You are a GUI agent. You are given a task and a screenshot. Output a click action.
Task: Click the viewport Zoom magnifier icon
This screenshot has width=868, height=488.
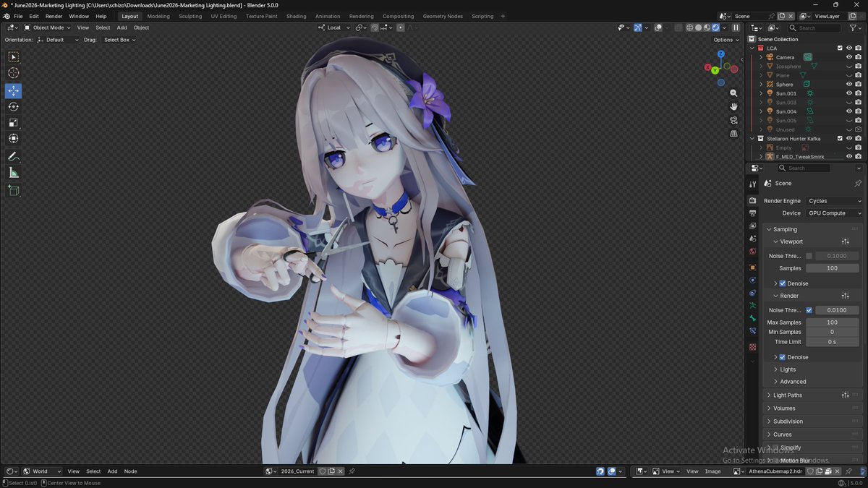pyautogui.click(x=733, y=93)
